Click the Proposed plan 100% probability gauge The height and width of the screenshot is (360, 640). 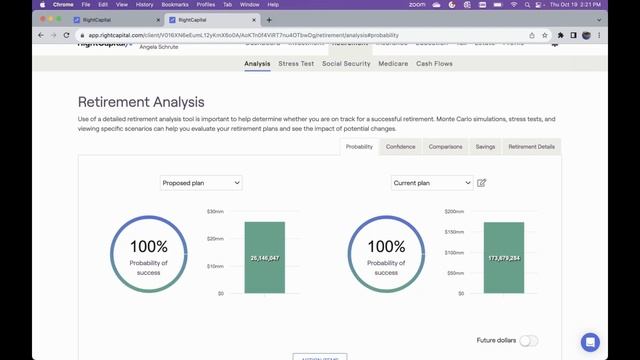[149, 254]
